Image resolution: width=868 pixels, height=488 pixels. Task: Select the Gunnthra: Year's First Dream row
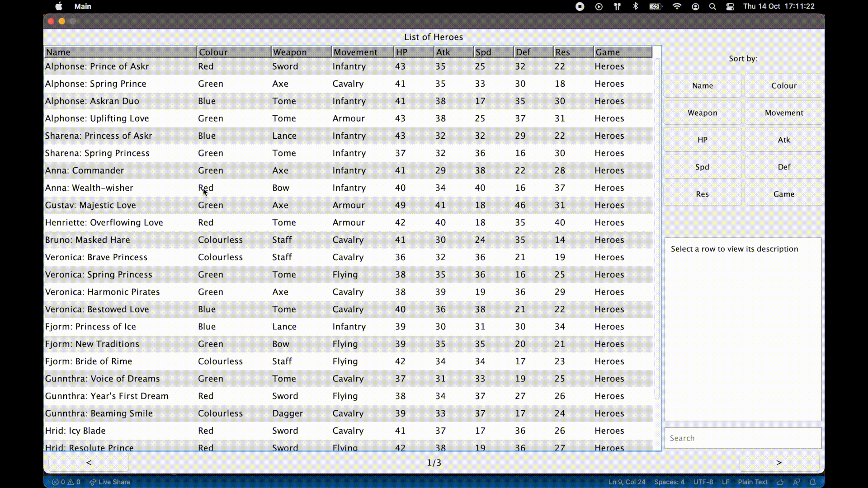(x=349, y=396)
